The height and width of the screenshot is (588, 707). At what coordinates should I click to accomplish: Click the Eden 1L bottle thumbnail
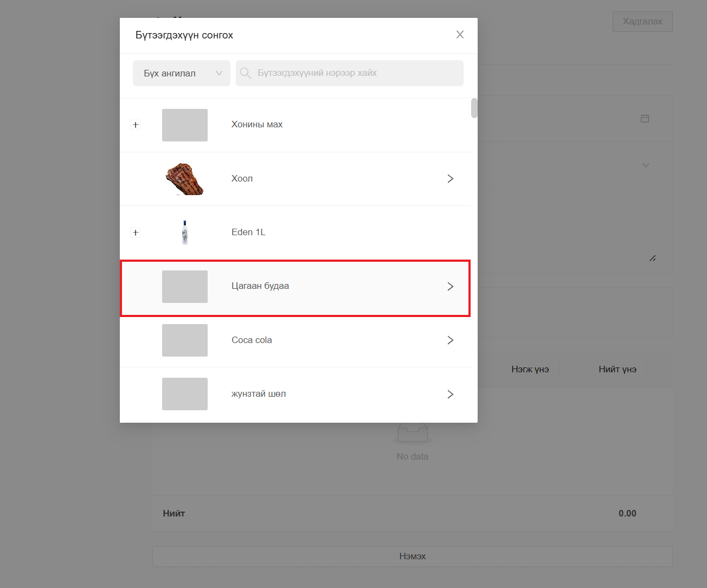(x=185, y=232)
